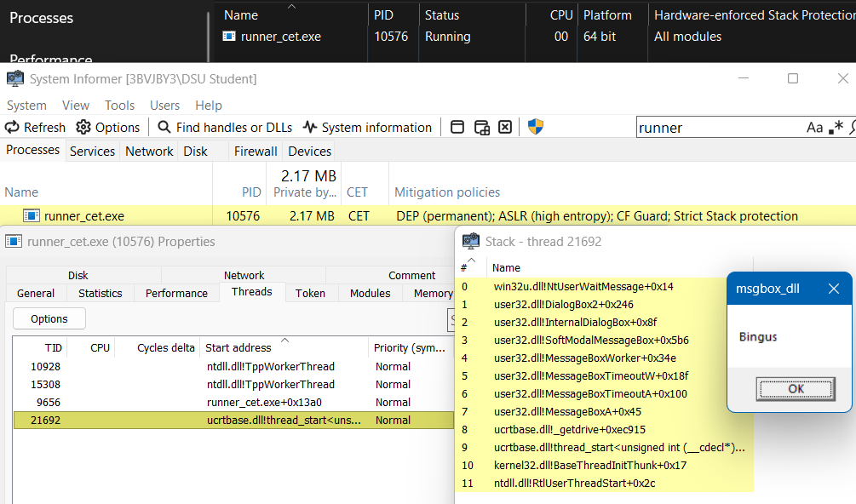Click Stack window title icon
The width and height of the screenshot is (856, 504).
tap(470, 241)
